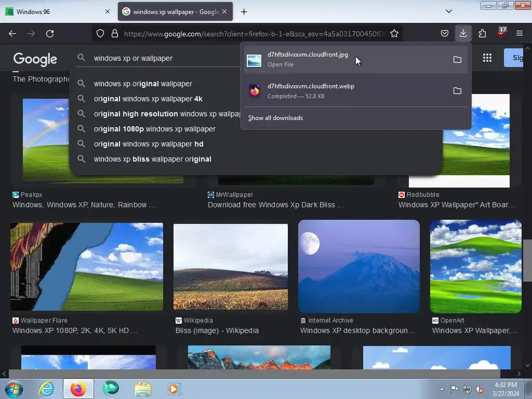Open Action Center flag icon
Image resolution: width=532 pixels, height=399 pixels.
click(454, 389)
